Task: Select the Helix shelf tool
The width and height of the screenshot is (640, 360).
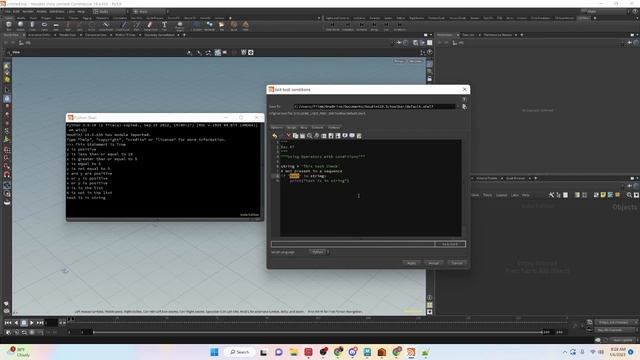Action: [246, 26]
